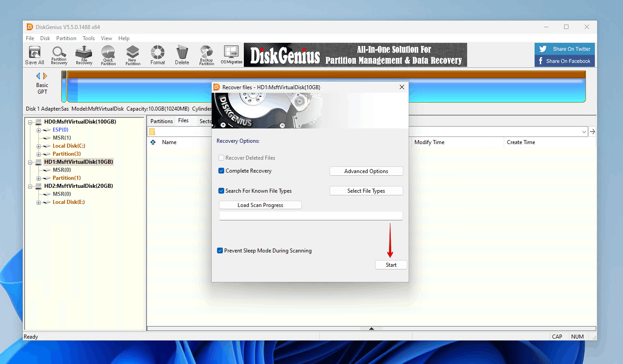
Task: Sort by the Create Time column header
Action: 549,142
